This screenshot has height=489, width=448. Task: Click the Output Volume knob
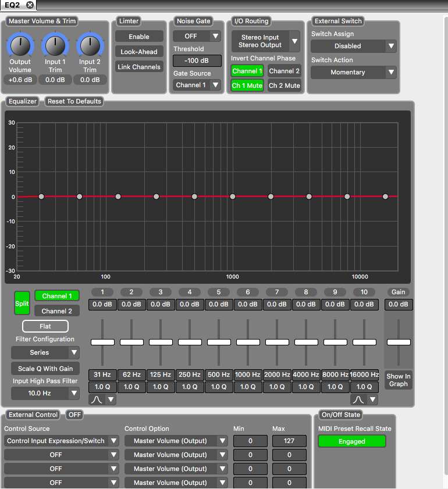click(20, 46)
